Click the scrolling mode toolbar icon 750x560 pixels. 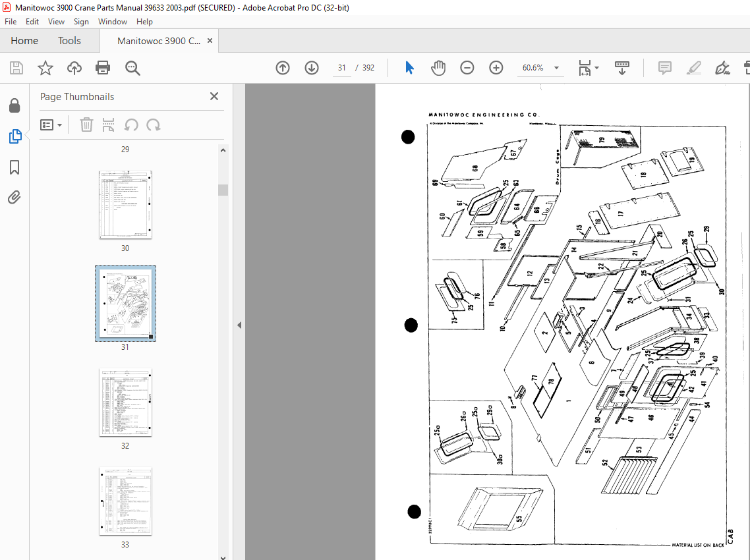coord(621,68)
